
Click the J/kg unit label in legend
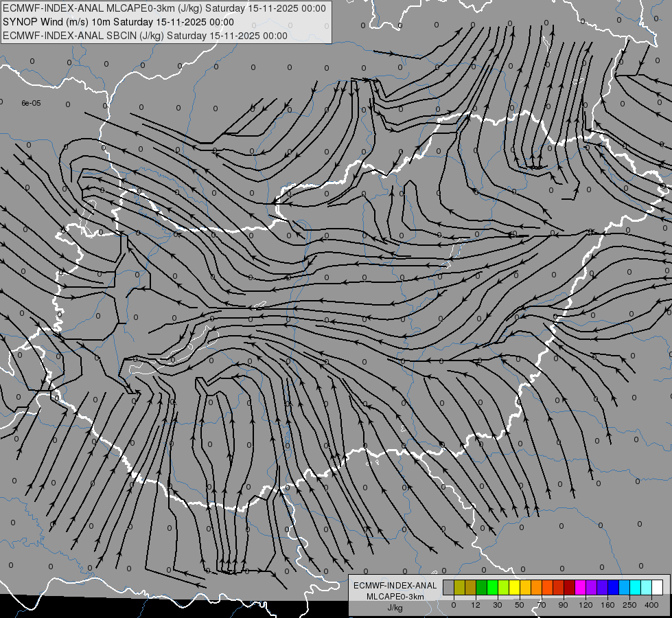pos(395,608)
